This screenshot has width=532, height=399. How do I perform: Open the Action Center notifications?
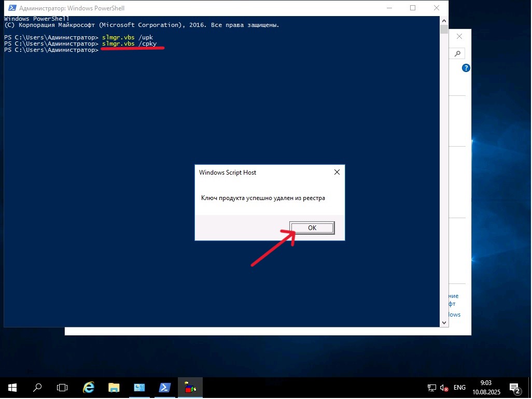pyautogui.click(x=515, y=388)
